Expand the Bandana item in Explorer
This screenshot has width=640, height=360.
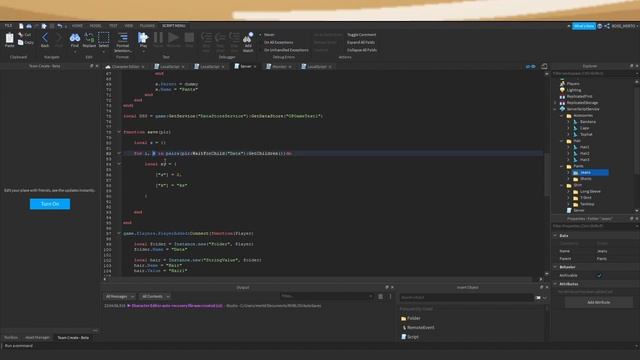568,122
